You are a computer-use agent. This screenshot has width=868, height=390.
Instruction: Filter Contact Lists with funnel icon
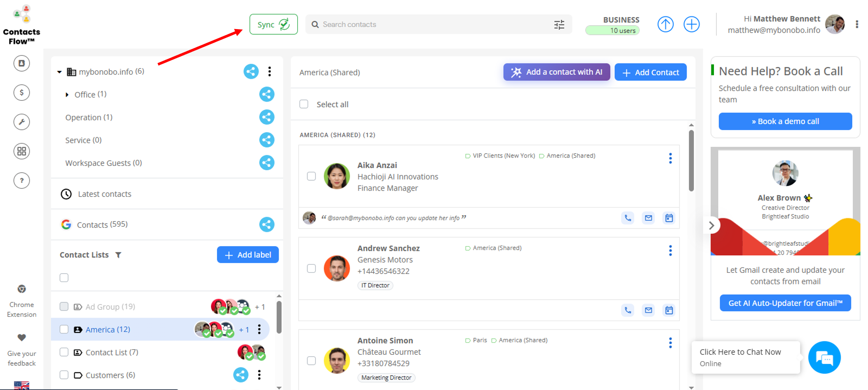118,255
